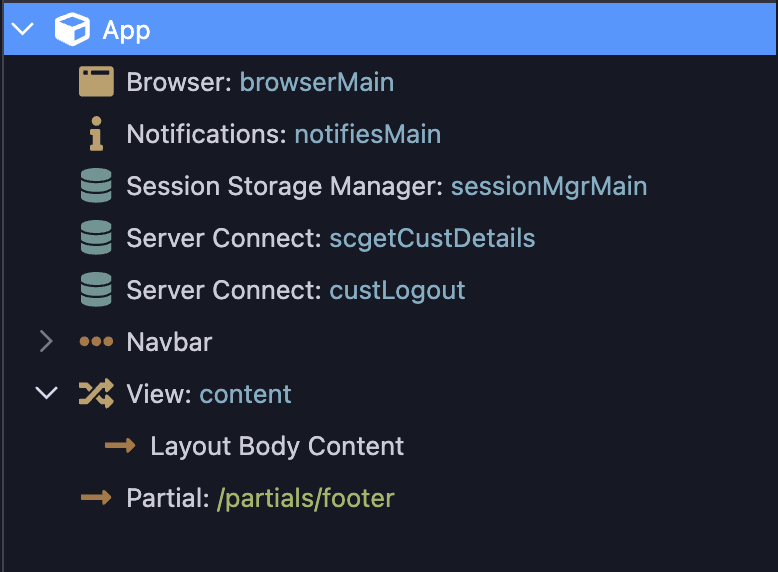The height and width of the screenshot is (572, 778).
Task: Expand the Navbar tree node
Action: [46, 342]
